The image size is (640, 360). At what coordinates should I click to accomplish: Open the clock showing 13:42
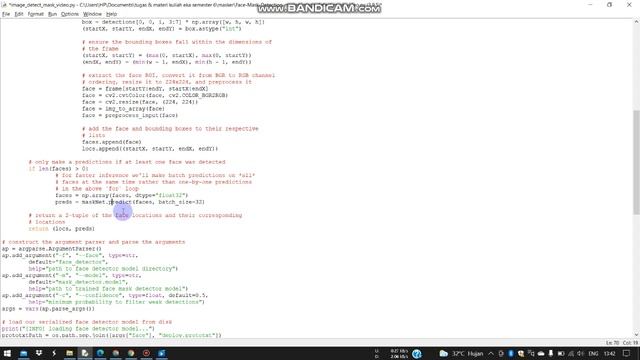[609, 353]
